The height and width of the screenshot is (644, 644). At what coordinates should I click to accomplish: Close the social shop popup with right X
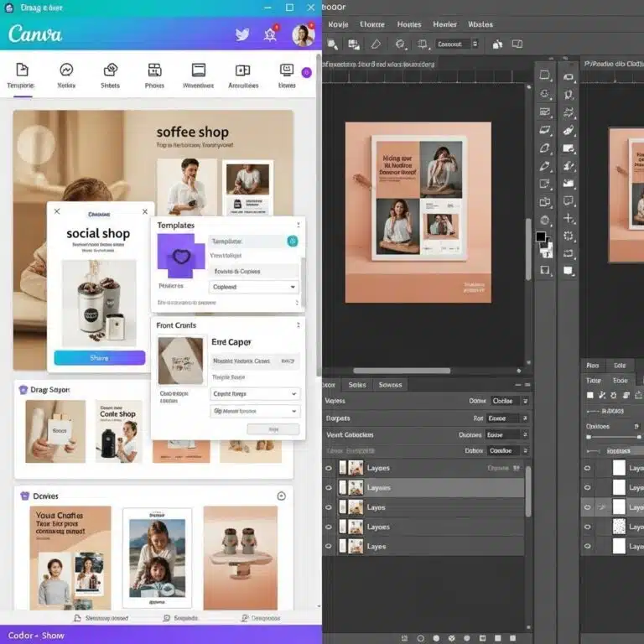click(x=145, y=212)
